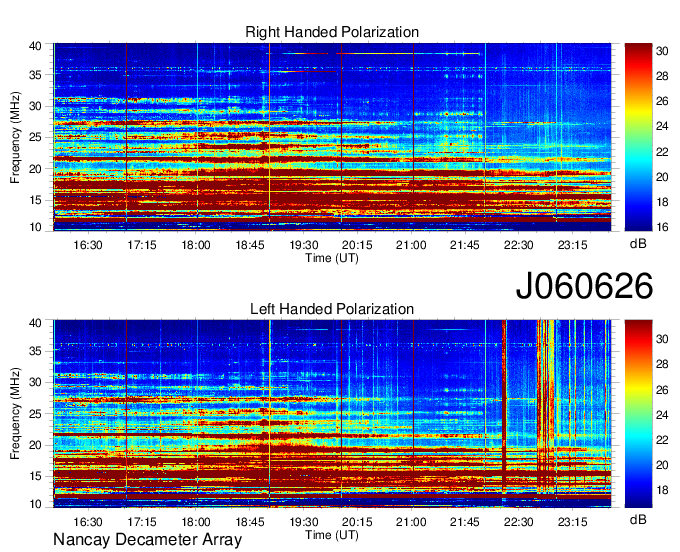Click the 21:00 time tick of Left Handed plot

tap(411, 522)
